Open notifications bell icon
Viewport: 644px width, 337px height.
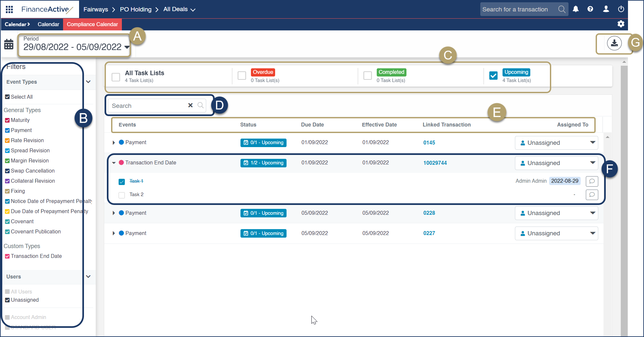click(x=576, y=9)
